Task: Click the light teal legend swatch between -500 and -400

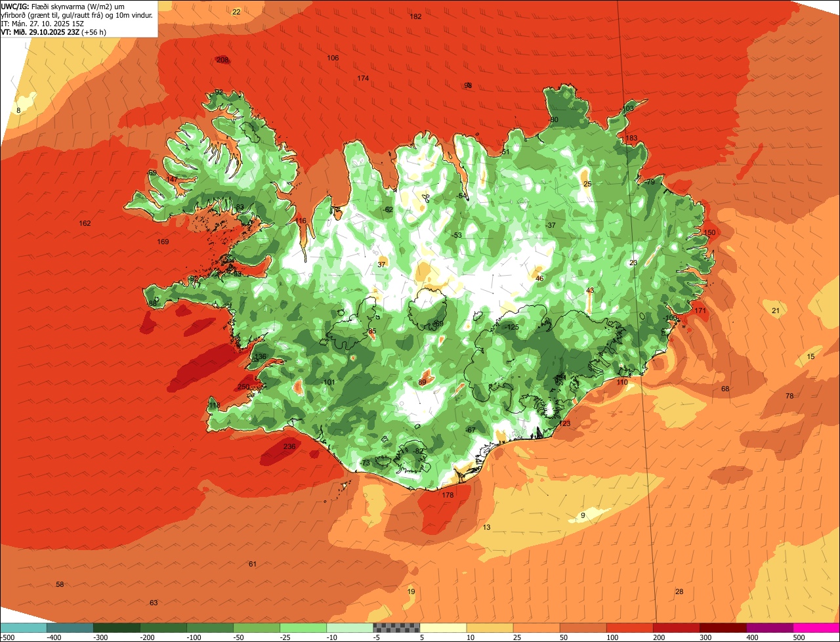Action: 23,628
